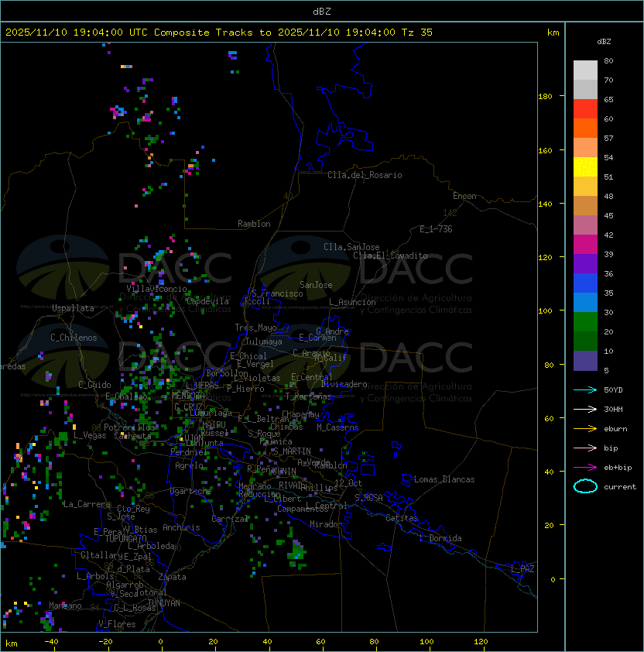
Task: Click the '140' km tick label
Action: point(545,204)
